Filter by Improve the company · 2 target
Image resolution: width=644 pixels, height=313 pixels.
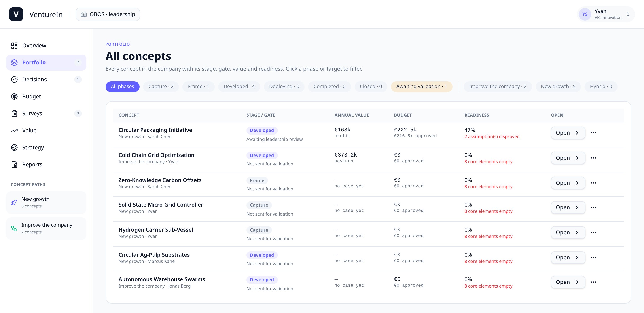click(x=498, y=87)
